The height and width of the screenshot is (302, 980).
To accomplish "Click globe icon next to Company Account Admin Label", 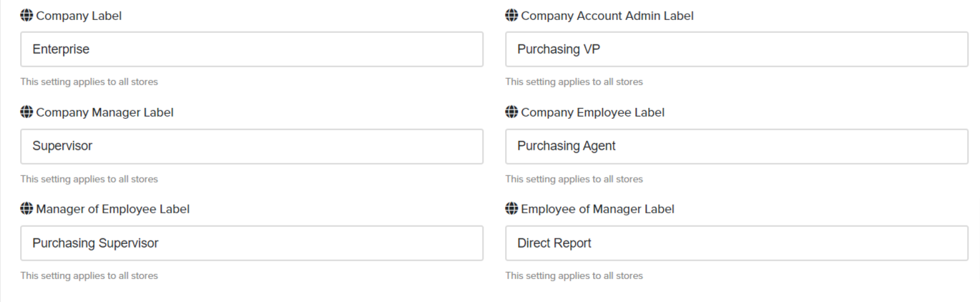I will click(x=511, y=15).
